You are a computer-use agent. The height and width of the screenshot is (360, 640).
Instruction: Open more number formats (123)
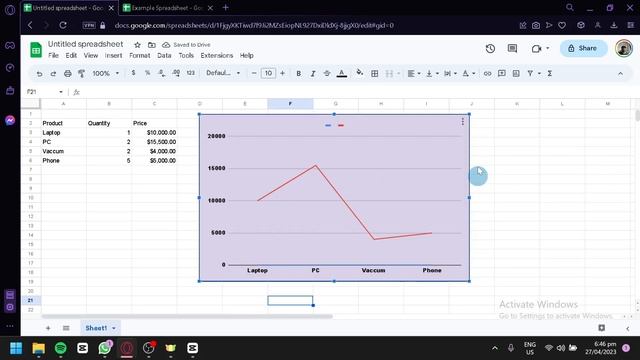pos(191,73)
